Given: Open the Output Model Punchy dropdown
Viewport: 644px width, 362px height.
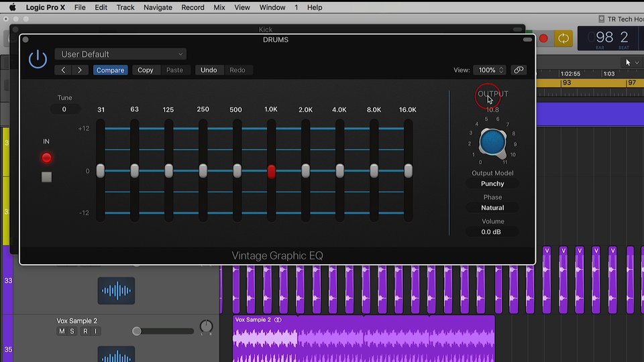Looking at the screenshot, I should pyautogui.click(x=492, y=184).
